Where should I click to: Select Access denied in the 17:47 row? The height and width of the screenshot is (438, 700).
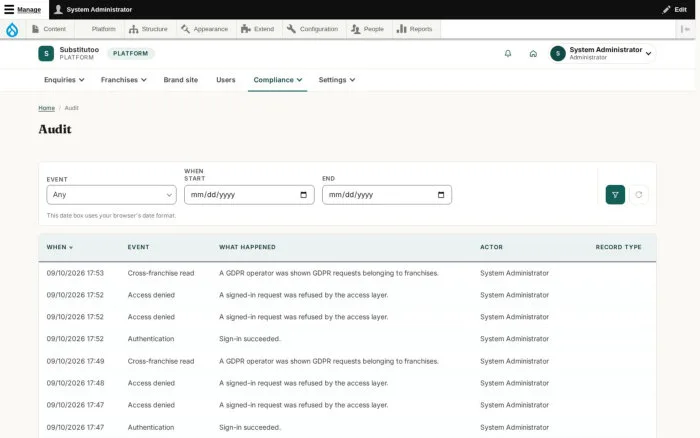[x=151, y=405]
